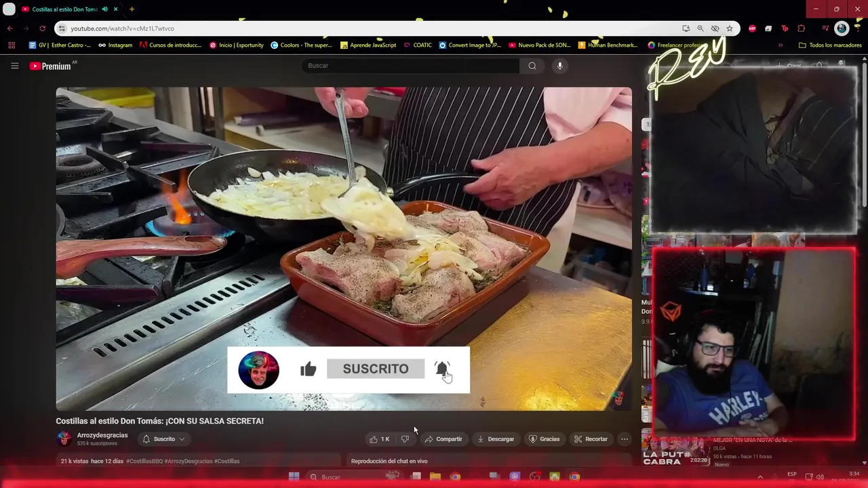This screenshot has height=488, width=868.
Task: Open the Chrome extensions puzzle icon
Action: point(801,28)
